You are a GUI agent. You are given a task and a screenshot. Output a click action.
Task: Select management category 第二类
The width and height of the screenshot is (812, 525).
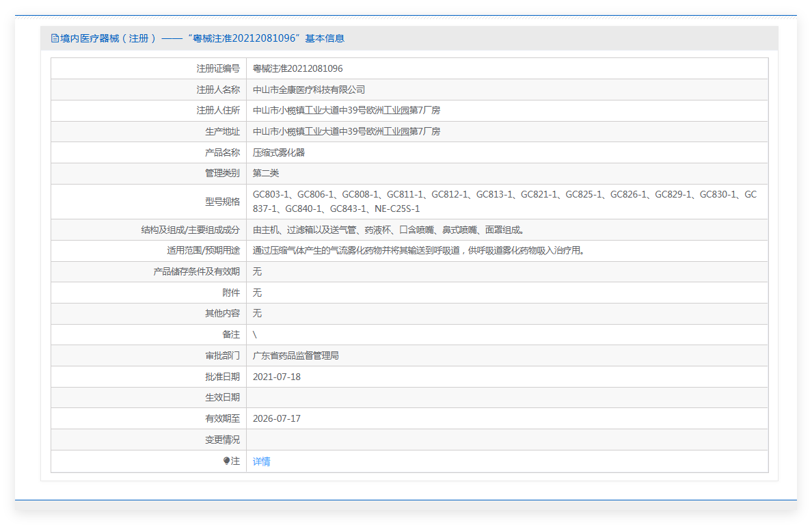click(x=266, y=174)
